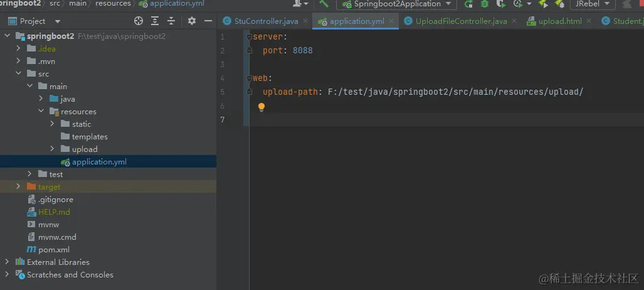644x290 pixels.
Task: Open the profiler run options arrow
Action: coord(529,4)
